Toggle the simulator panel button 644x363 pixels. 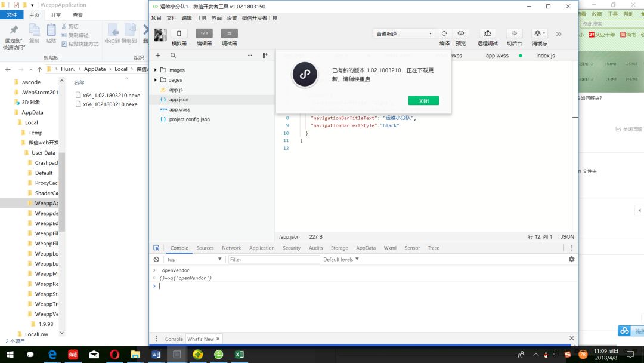[179, 33]
